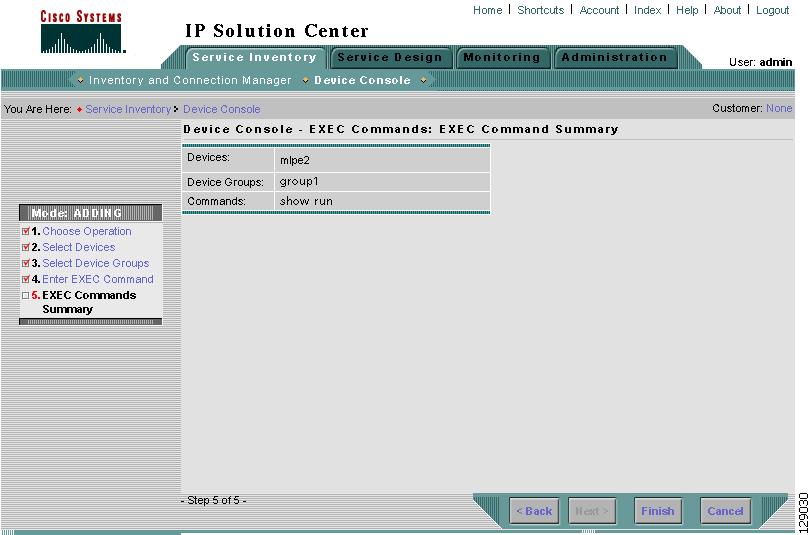Go to step 1 Choose Operation
This screenshot has height=535, width=809.
tap(87, 231)
